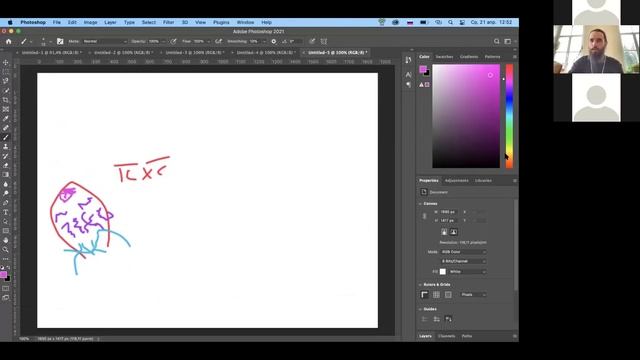Toggle pressure for opacity button
This screenshot has width=640, height=360.
173,41
